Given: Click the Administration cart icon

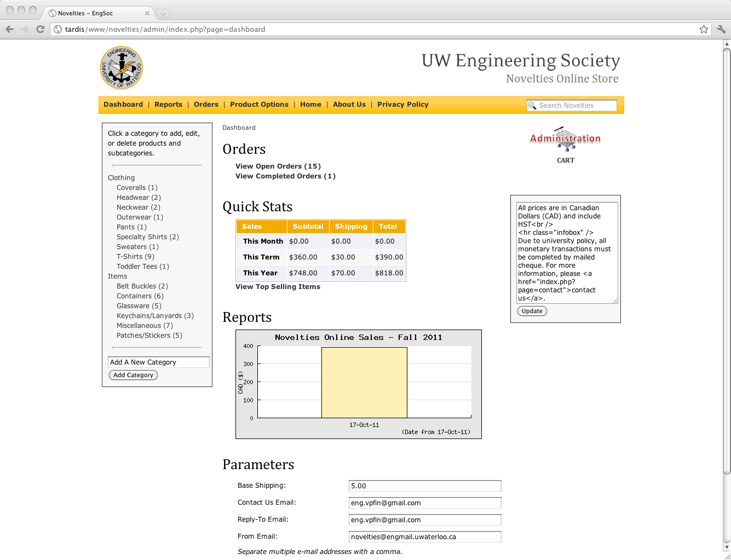Looking at the screenshot, I should click(565, 140).
